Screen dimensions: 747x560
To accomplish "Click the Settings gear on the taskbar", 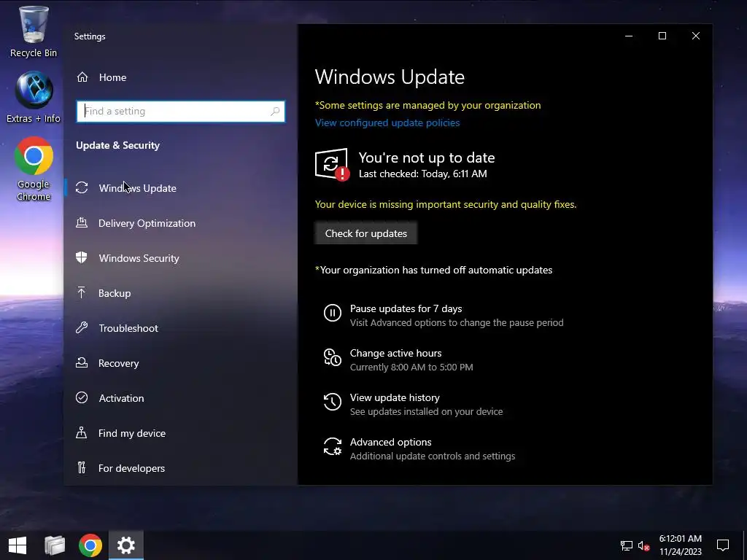I will (126, 545).
